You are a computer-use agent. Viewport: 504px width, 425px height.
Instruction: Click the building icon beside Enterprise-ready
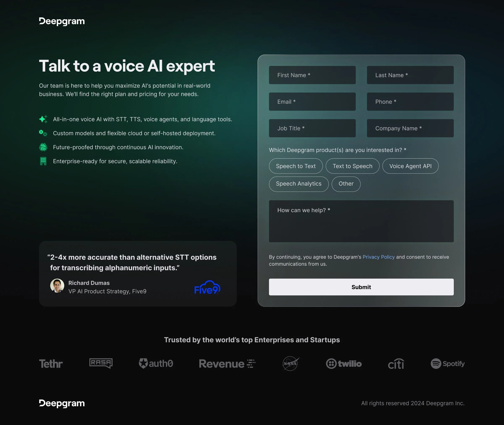pyautogui.click(x=43, y=161)
